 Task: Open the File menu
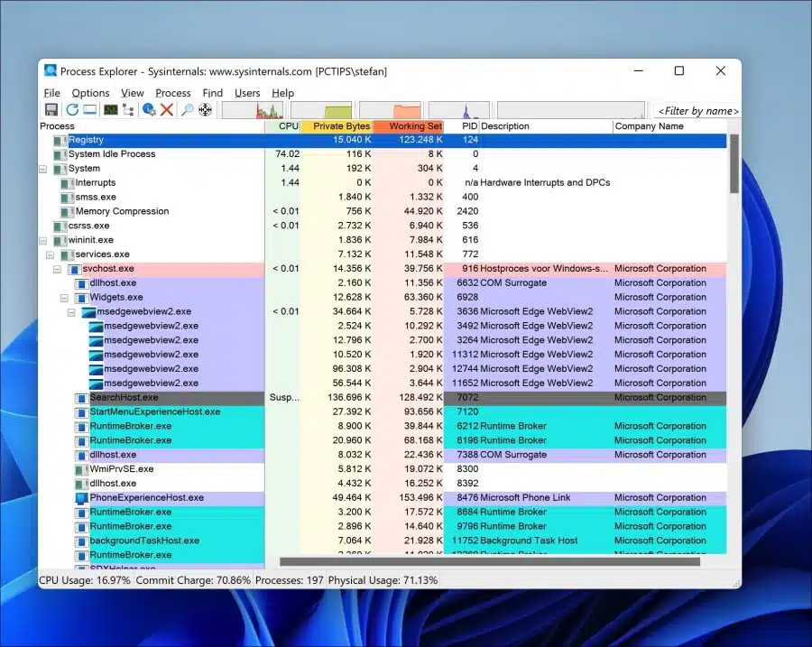(51, 93)
